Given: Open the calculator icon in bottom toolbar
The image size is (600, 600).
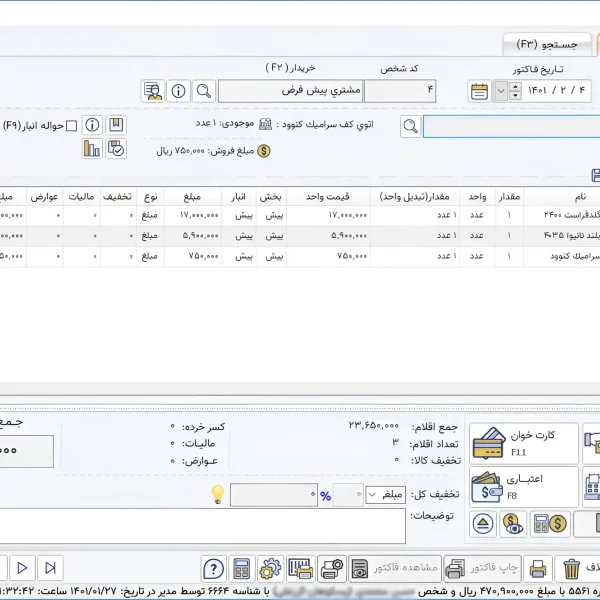Looking at the screenshot, I should point(242,569).
